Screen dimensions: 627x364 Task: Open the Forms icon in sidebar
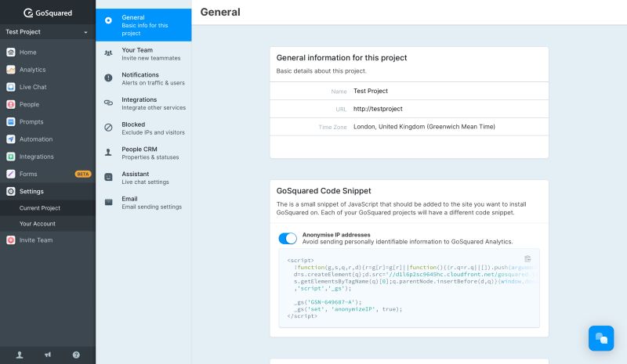coord(11,174)
